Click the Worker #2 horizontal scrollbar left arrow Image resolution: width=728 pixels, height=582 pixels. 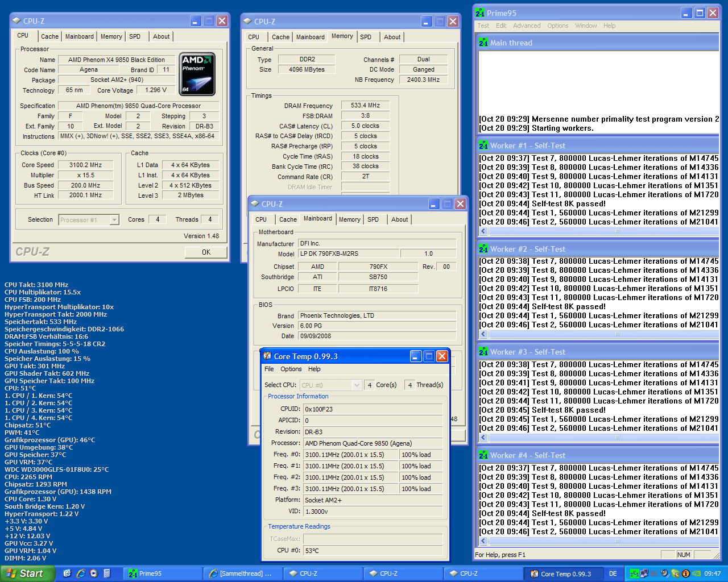tap(483, 334)
